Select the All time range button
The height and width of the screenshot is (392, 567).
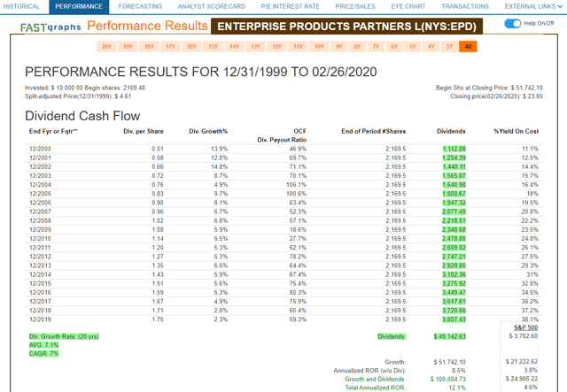tap(468, 47)
